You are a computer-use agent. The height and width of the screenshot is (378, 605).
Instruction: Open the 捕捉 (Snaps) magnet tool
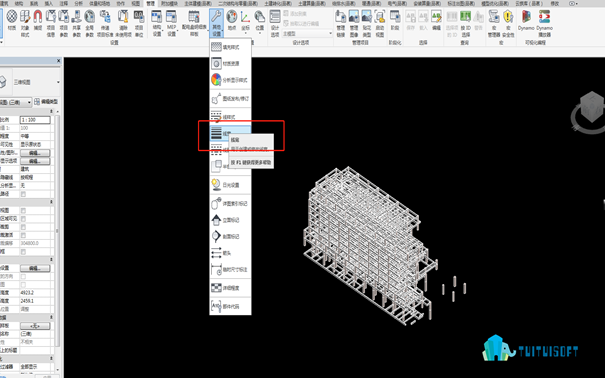point(37,21)
